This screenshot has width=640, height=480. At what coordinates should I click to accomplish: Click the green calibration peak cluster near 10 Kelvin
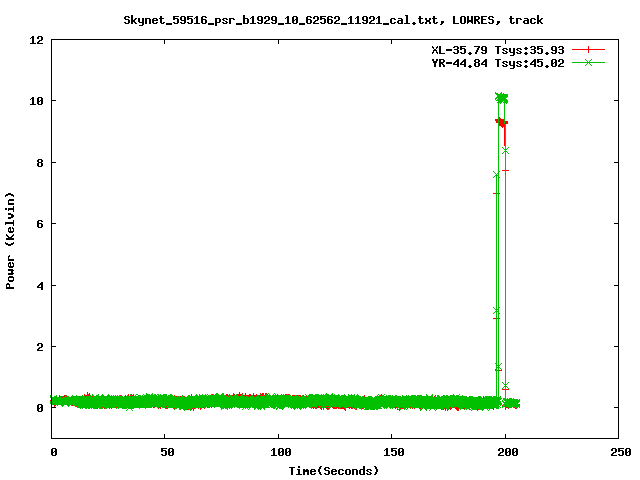click(501, 98)
